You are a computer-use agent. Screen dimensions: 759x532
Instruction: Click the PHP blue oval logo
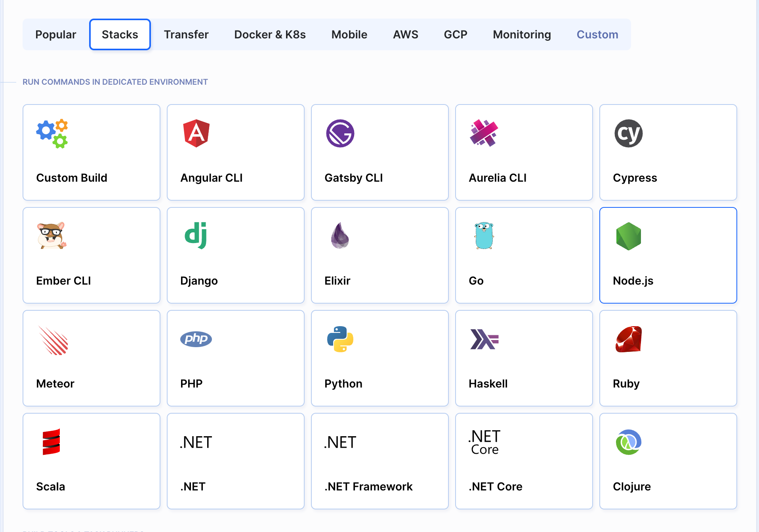pos(196,339)
